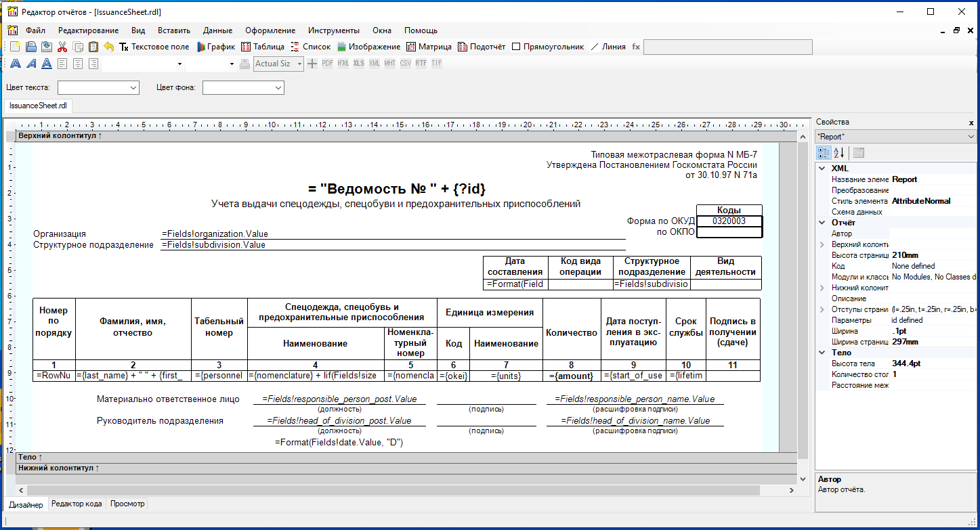Open the Редактирование menu
980x530 pixels.
[88, 30]
